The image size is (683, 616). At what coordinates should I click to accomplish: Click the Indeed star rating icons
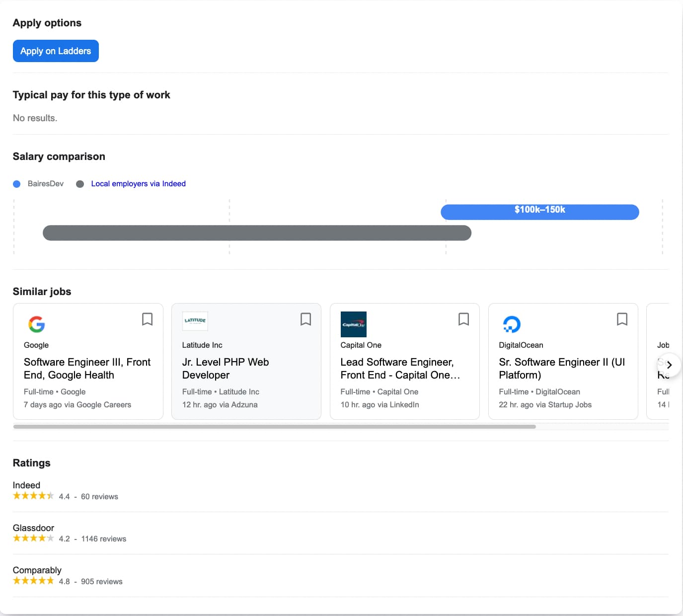point(33,496)
